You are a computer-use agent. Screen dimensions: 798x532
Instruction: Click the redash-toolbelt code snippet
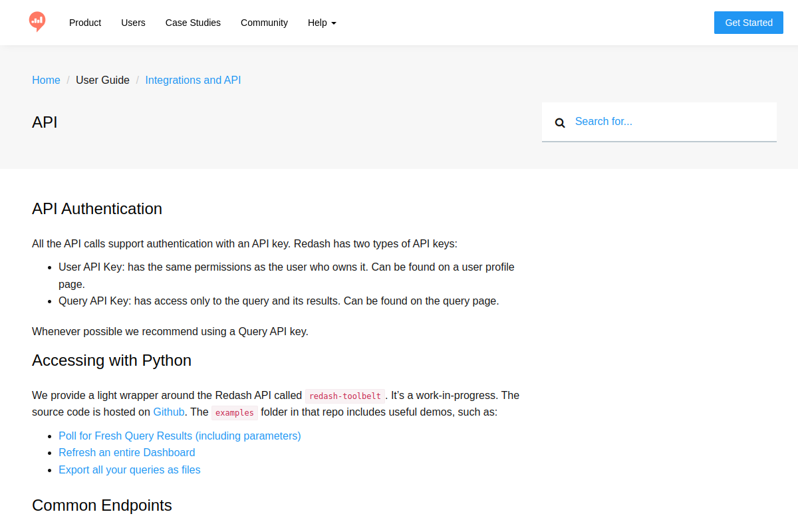[x=345, y=396]
